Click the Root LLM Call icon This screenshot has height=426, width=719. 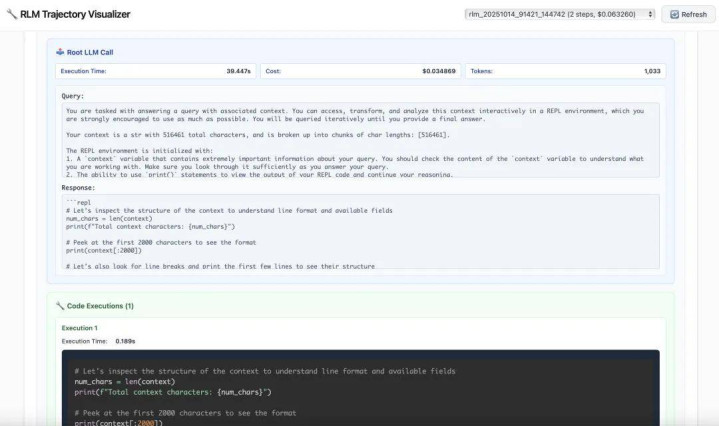pyautogui.click(x=60, y=52)
